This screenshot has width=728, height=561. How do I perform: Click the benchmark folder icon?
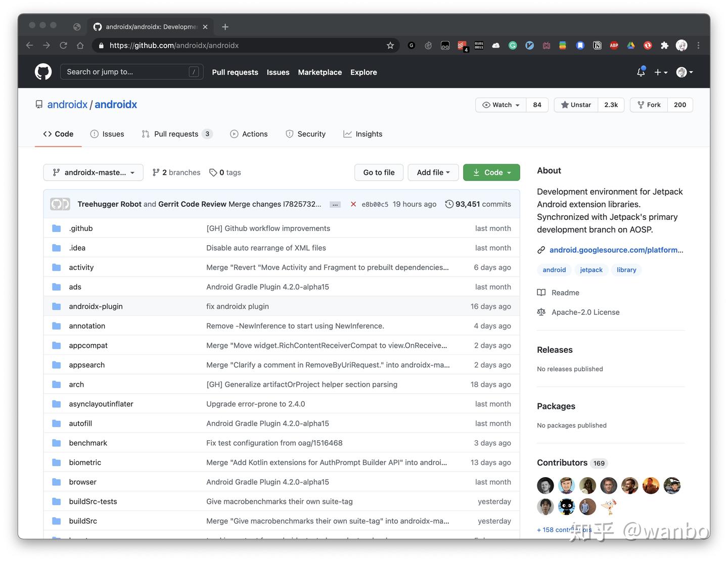coord(57,443)
